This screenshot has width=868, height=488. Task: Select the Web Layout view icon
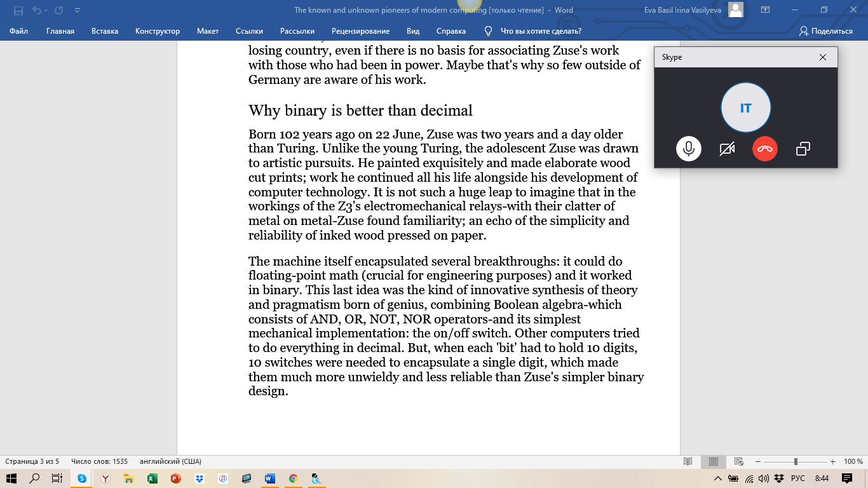click(x=738, y=461)
